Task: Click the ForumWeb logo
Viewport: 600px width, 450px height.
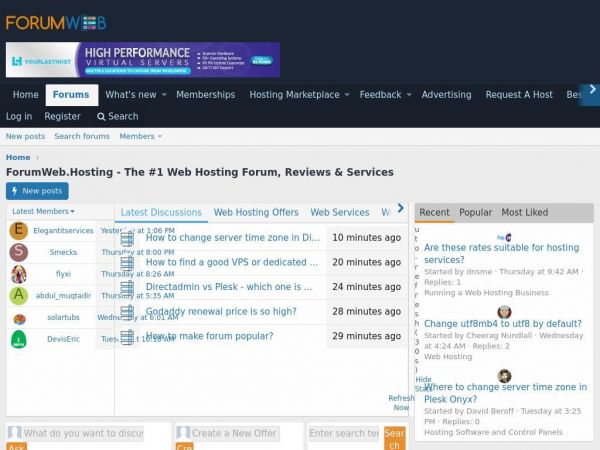Action: [x=56, y=22]
